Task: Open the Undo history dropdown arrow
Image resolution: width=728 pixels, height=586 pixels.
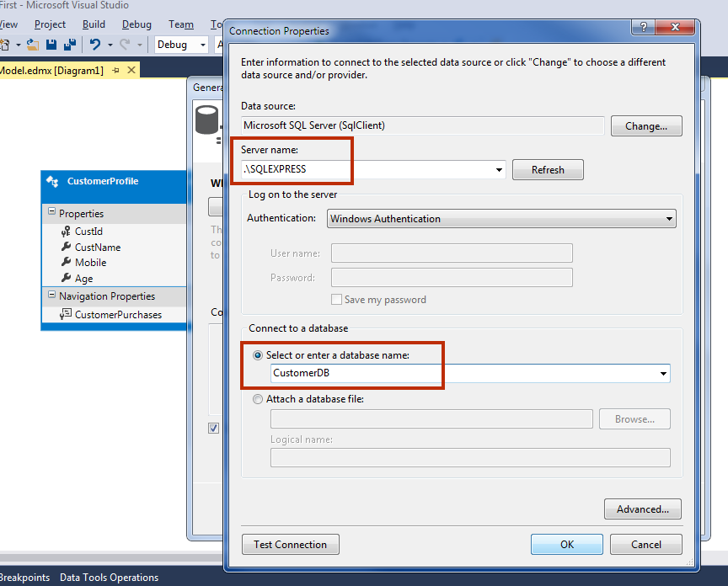Action: point(110,45)
